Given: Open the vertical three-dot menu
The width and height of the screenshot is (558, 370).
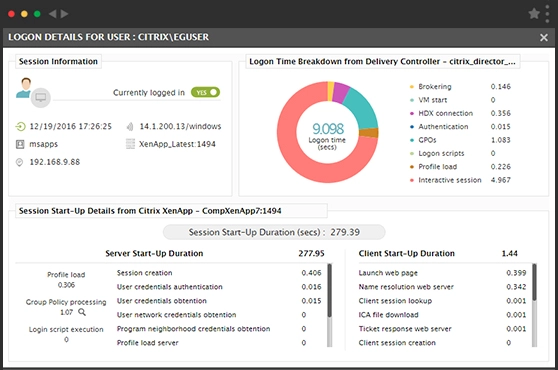Looking at the screenshot, I should pos(547,14).
